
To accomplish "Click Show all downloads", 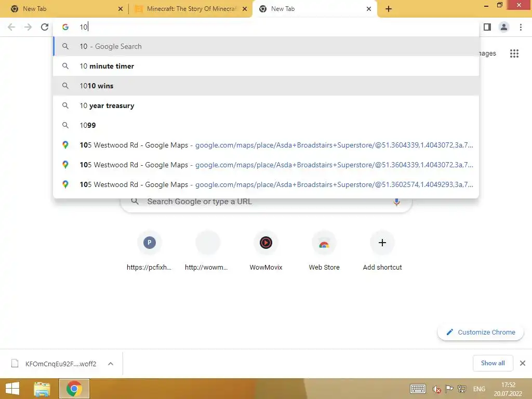I will [x=493, y=363].
